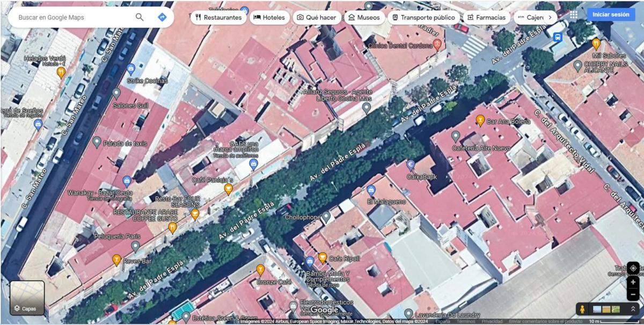Open the Google apps grid icon
Viewport: 644px width, 325px height.
(574, 15)
